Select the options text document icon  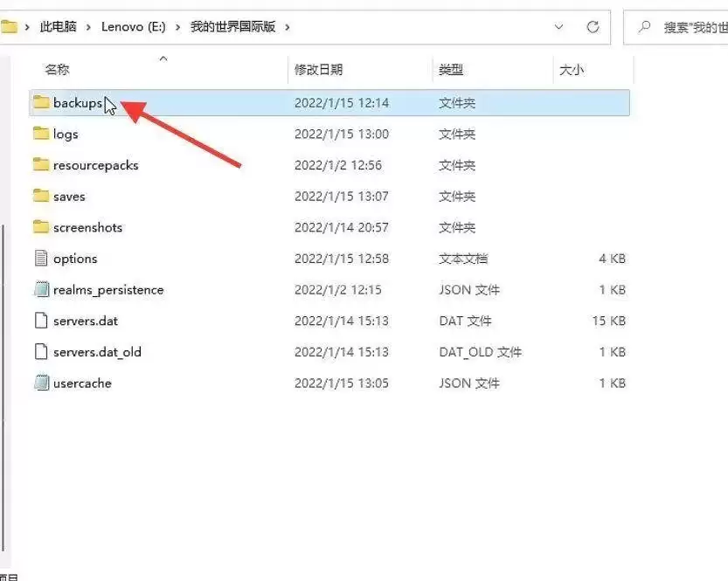pos(41,258)
